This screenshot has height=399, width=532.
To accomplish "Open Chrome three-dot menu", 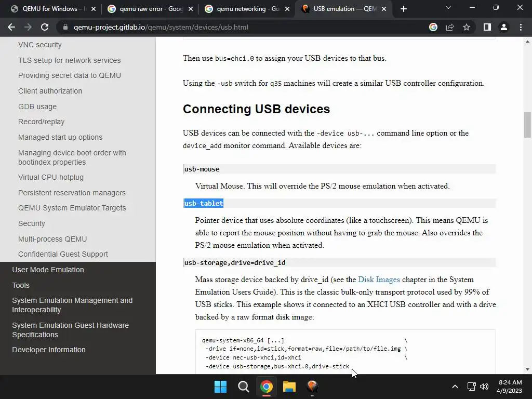I will 521,27.
